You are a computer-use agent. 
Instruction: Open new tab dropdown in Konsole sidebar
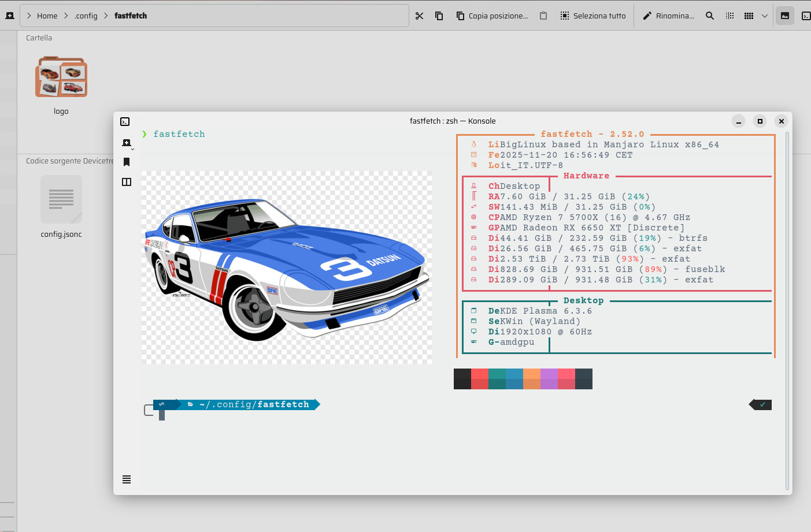point(127,143)
